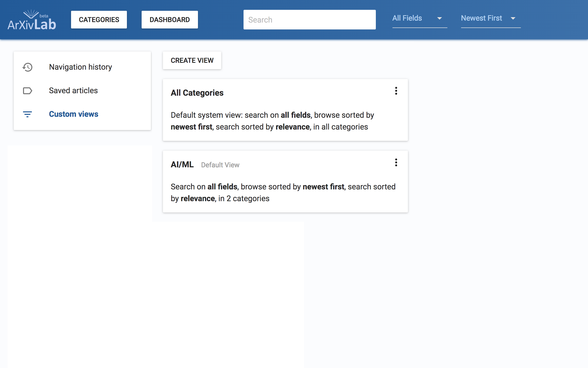Click the Navigation history clock icon
The width and height of the screenshot is (588, 368).
tap(27, 67)
